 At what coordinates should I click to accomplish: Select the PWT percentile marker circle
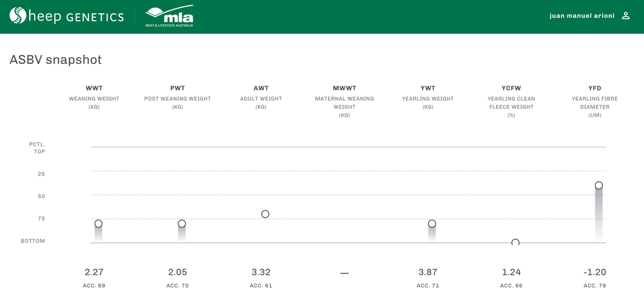point(182,224)
